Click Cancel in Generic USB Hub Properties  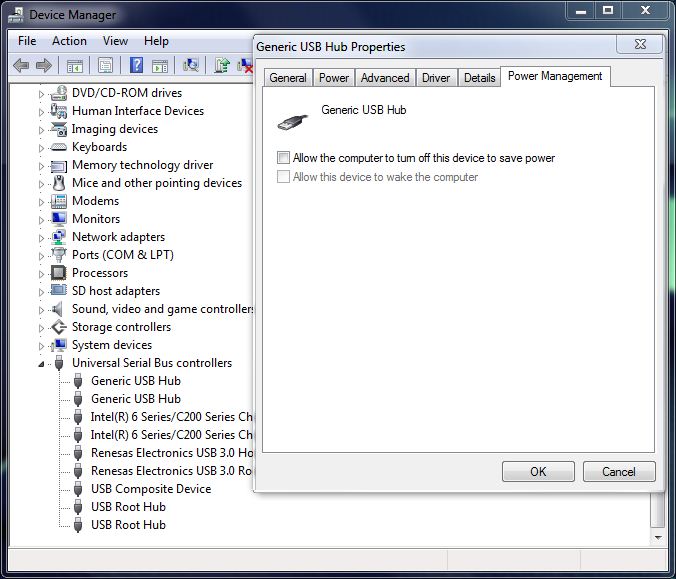(x=619, y=471)
